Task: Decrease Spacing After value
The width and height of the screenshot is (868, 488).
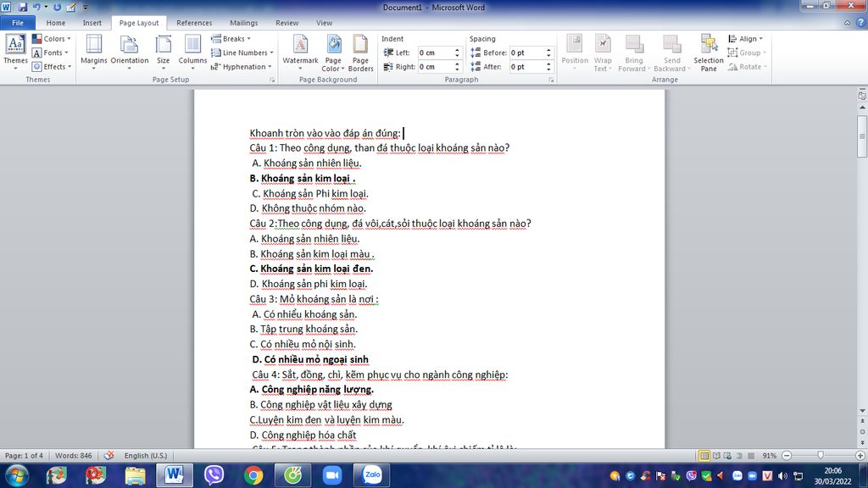Action: click(548, 69)
